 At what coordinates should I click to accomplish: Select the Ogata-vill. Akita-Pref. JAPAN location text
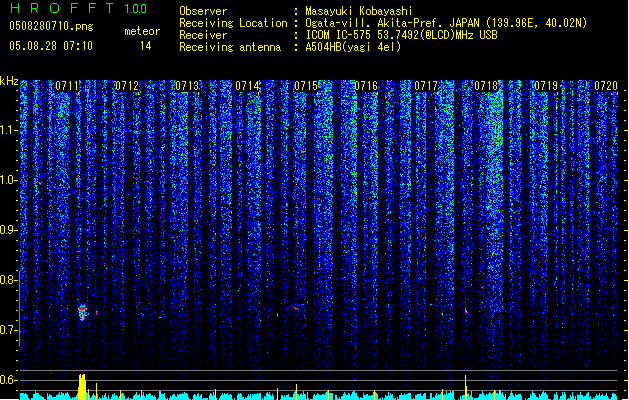446,23
